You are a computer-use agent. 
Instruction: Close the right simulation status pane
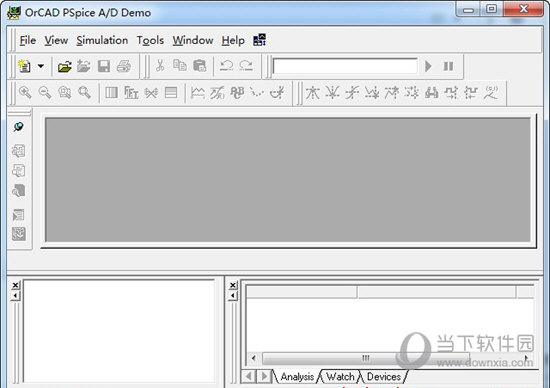[233, 286]
